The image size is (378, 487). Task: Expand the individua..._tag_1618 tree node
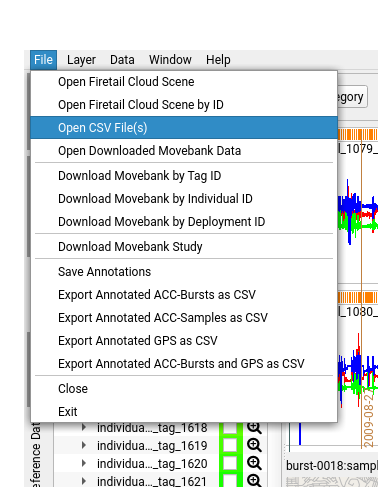(84, 427)
